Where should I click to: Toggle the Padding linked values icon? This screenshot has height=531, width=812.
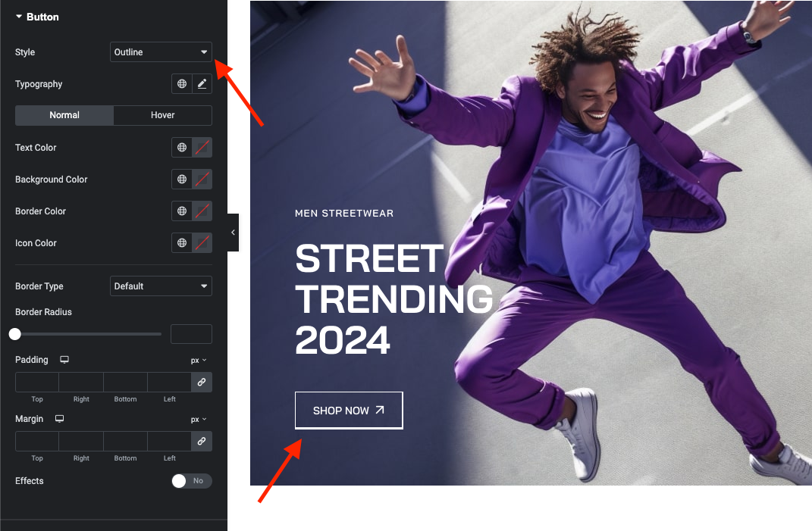click(x=202, y=383)
